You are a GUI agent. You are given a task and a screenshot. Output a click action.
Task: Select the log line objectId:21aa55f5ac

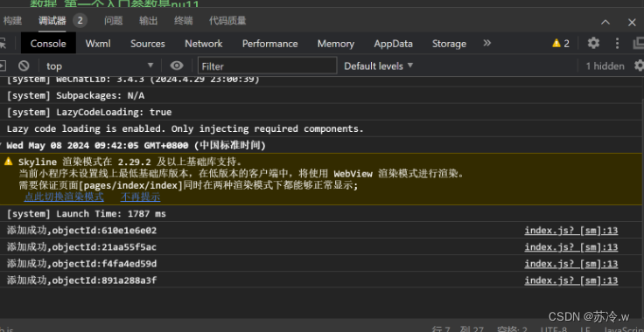pyautogui.click(x=81, y=247)
